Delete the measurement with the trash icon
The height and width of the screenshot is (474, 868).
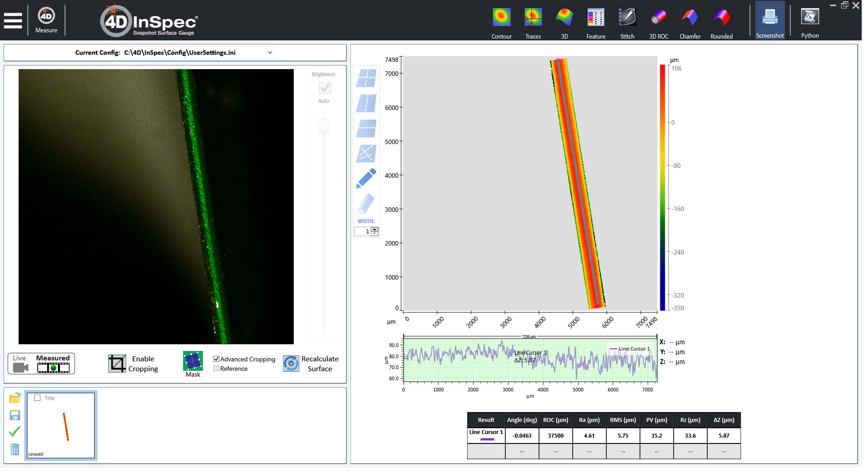(x=15, y=449)
